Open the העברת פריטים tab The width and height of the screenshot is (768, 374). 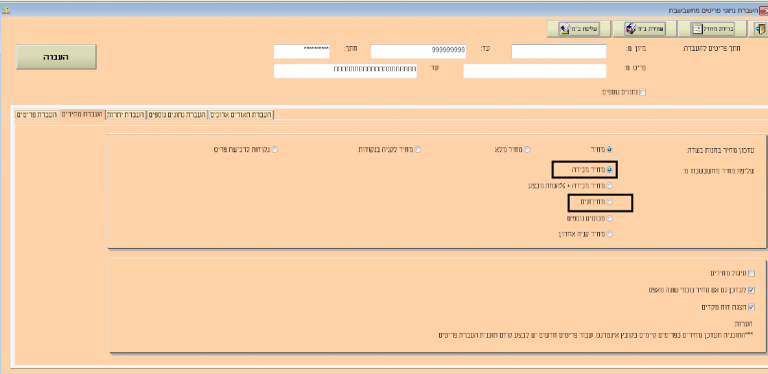[x=37, y=115]
